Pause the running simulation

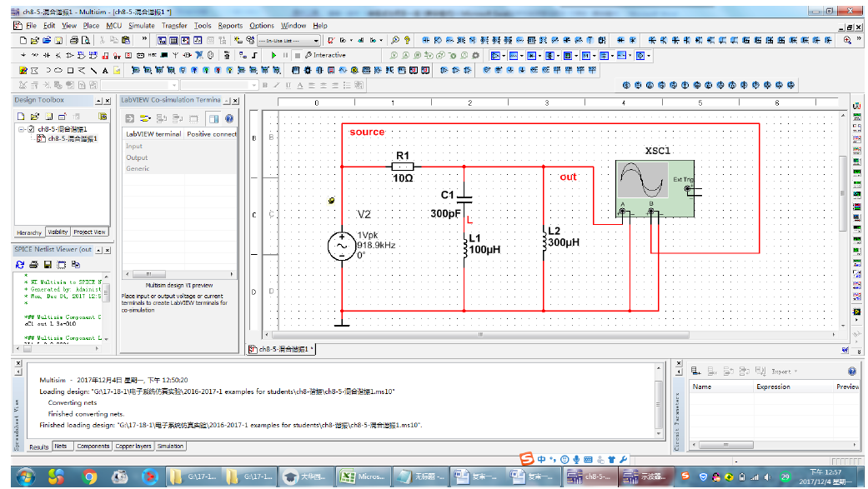[x=286, y=55]
